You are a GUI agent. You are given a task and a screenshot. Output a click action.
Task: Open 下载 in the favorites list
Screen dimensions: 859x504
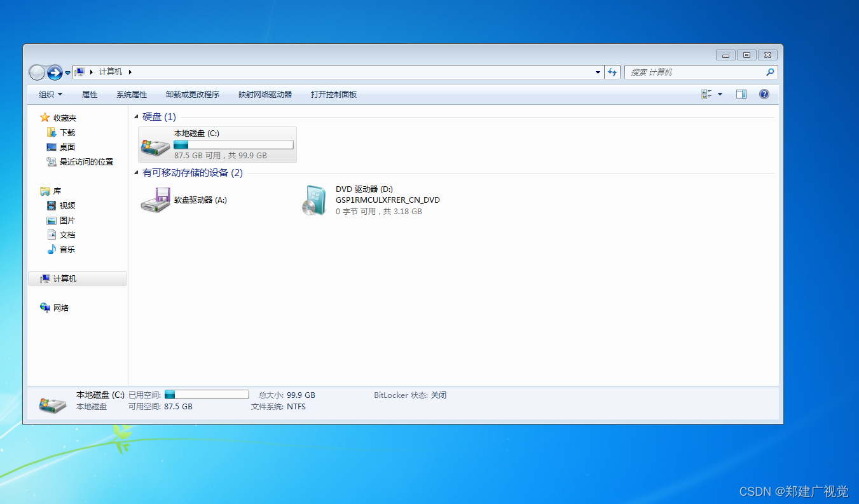click(67, 133)
